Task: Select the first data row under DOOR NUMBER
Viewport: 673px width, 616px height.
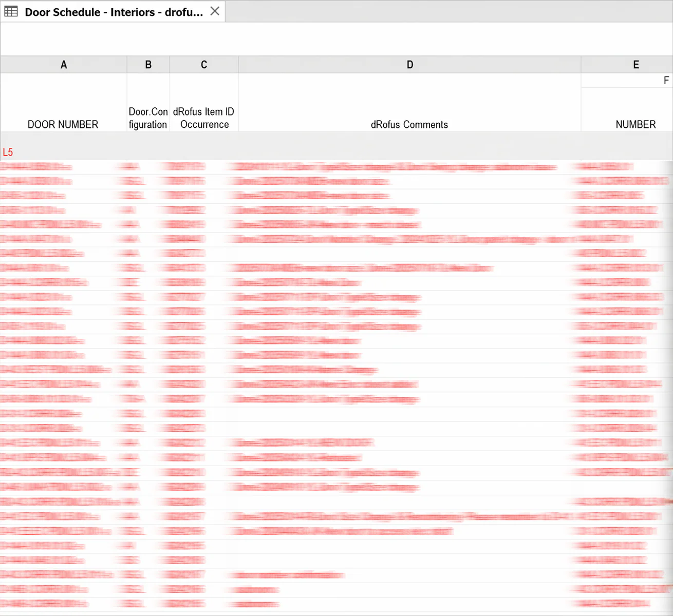Action: pyautogui.click(x=63, y=166)
